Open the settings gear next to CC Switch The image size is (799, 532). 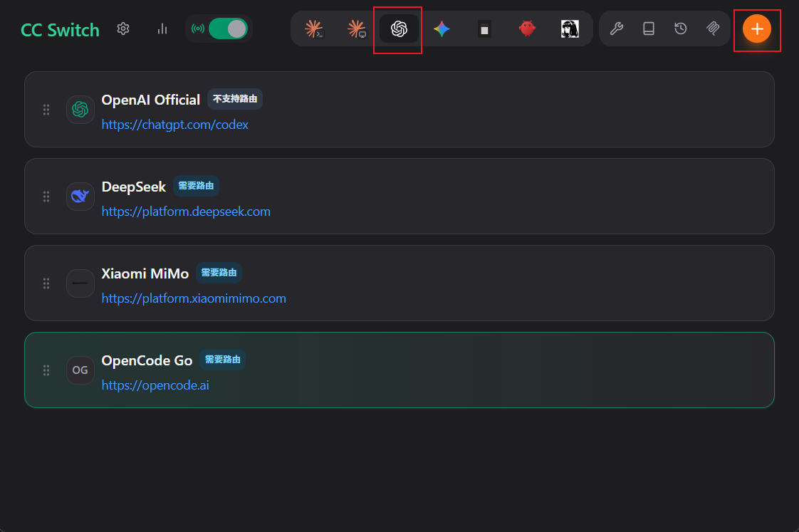pos(122,29)
